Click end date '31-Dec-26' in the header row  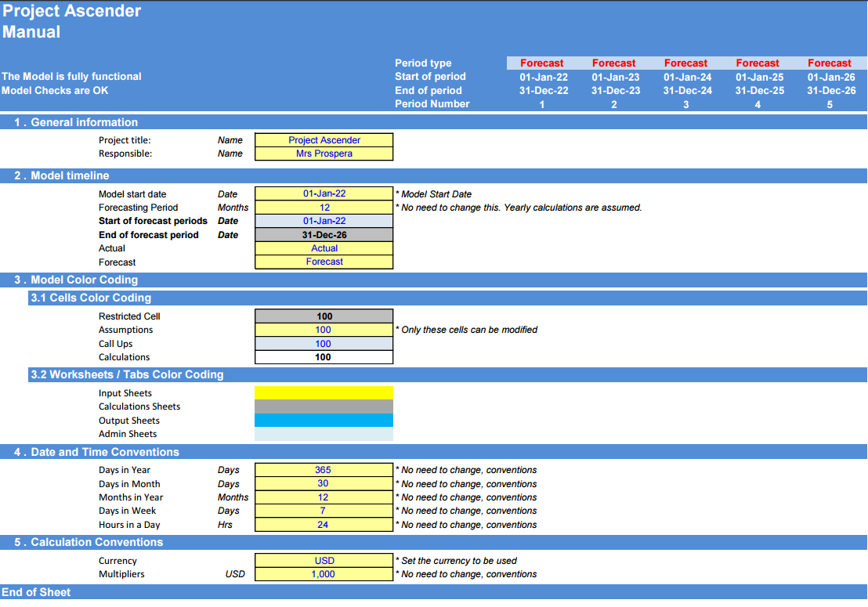pyautogui.click(x=831, y=90)
